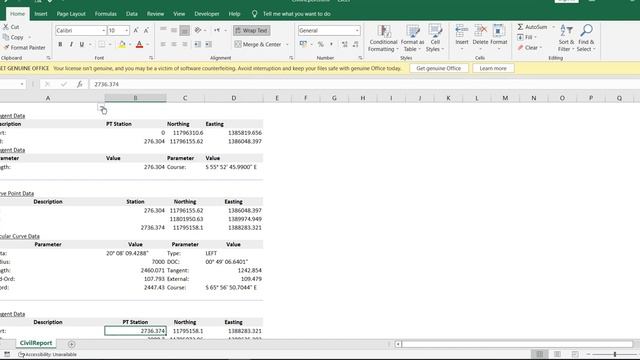
Task: Open the cell borders tool
Action: pyautogui.click(x=102, y=44)
